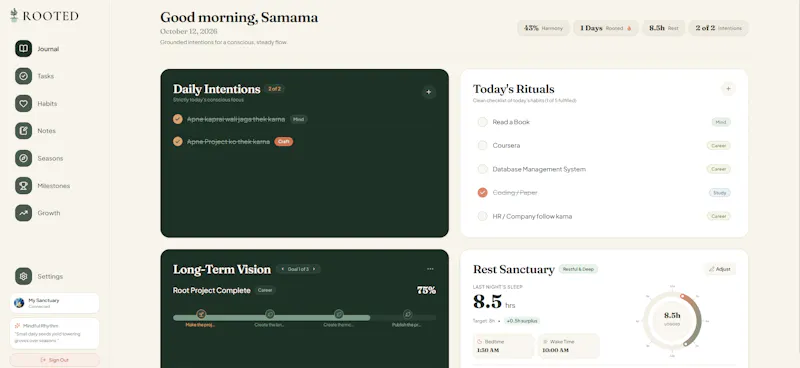Image resolution: width=800 pixels, height=368 pixels.
Task: Add a new daily intention with plus icon
Action: 429,92
